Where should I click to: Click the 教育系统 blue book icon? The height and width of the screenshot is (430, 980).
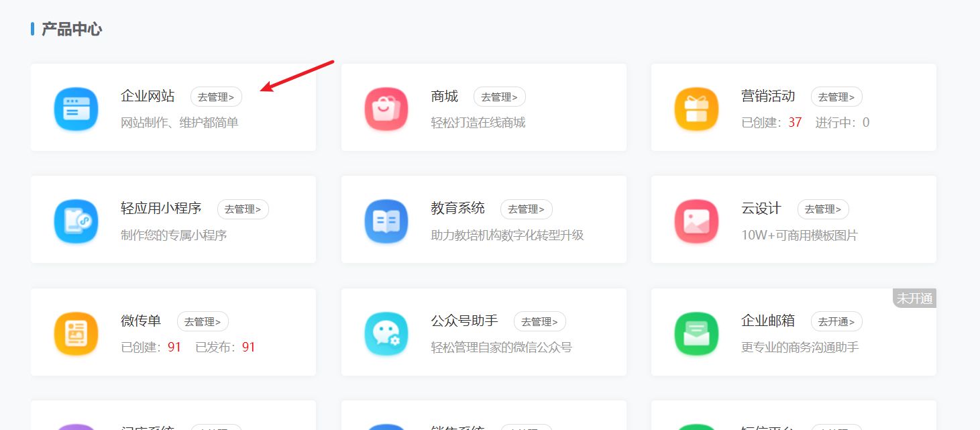pyautogui.click(x=386, y=220)
